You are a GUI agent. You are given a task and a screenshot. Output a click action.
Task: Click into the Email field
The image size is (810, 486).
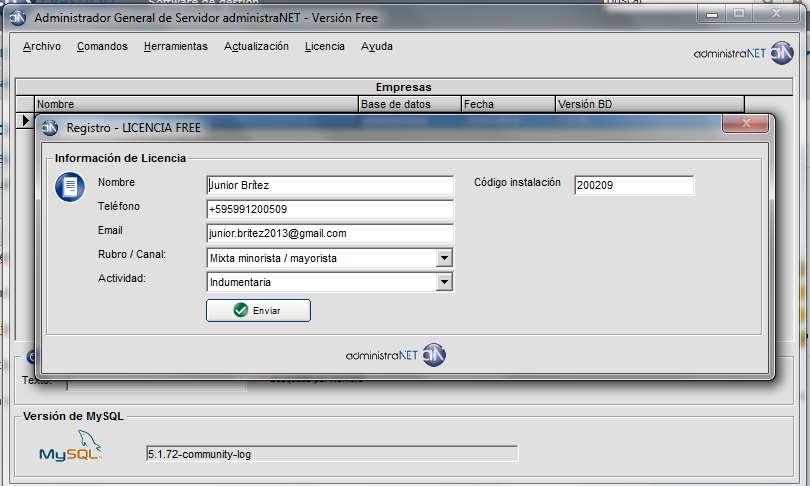tap(330, 233)
